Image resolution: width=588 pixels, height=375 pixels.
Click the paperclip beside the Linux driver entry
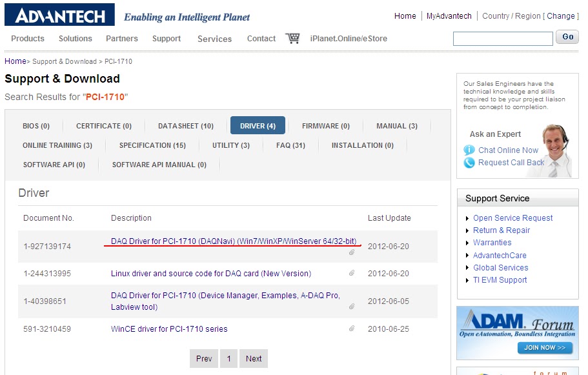pyautogui.click(x=352, y=273)
